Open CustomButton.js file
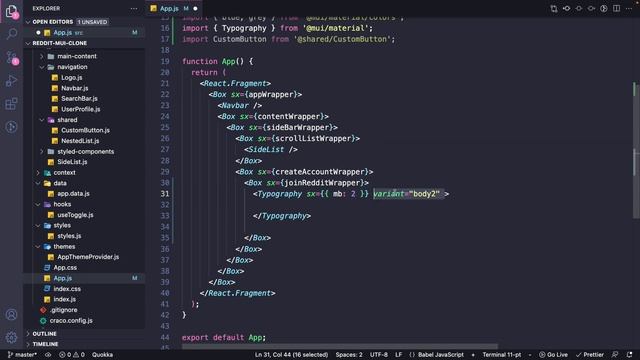640x360 pixels. [85, 130]
